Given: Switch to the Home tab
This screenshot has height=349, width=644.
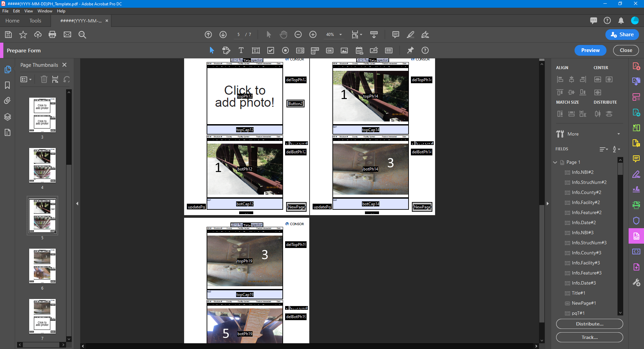Looking at the screenshot, I should (12, 20).
